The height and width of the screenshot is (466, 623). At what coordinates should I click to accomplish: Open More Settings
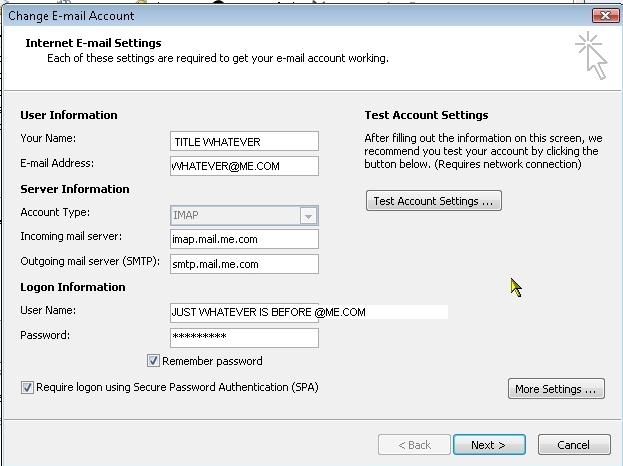pos(556,389)
